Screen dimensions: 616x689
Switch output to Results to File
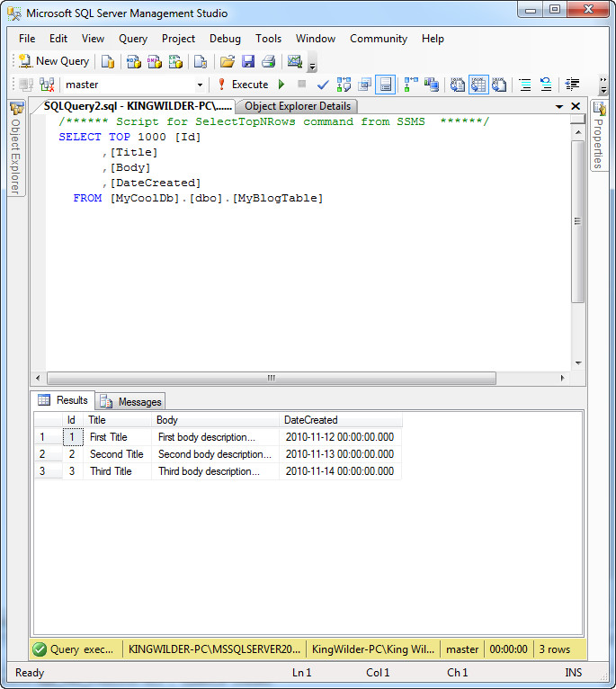[x=499, y=85]
